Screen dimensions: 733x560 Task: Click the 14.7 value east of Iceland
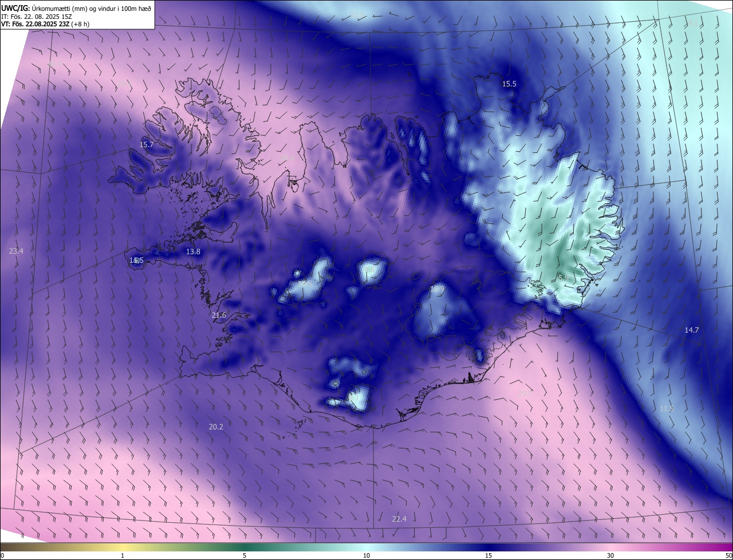point(692,330)
